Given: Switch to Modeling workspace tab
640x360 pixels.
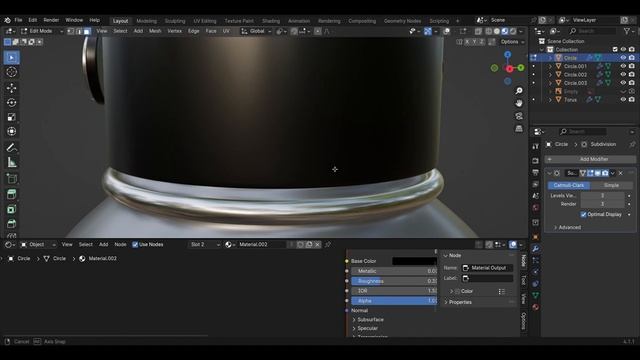Looking at the screenshot, I should 147,21.
